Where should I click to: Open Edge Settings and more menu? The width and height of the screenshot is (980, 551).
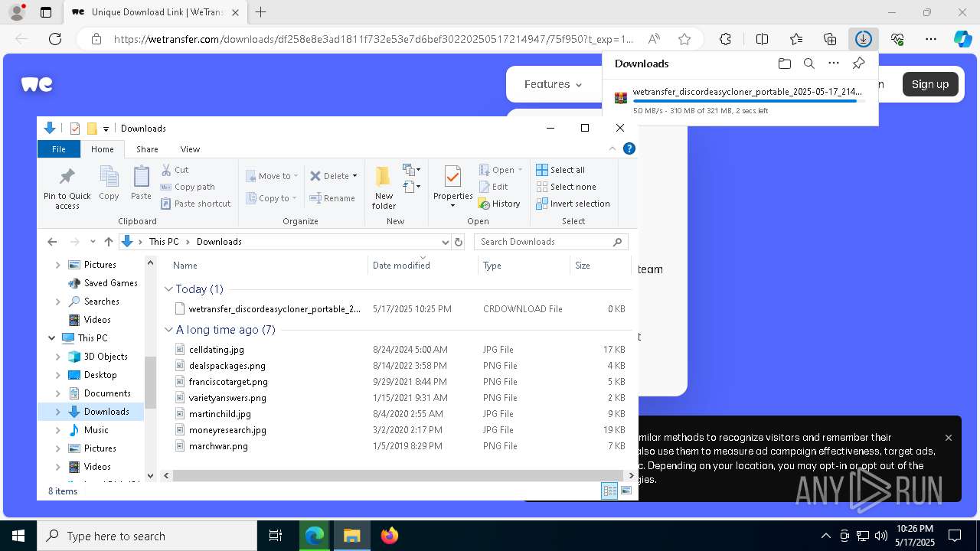[931, 39]
